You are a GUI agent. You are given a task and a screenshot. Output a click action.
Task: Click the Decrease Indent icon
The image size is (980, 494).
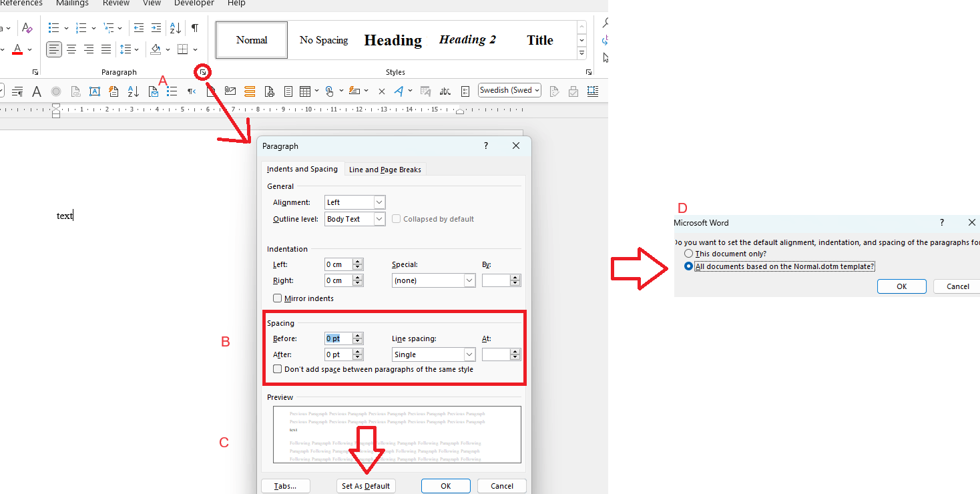coord(139,27)
